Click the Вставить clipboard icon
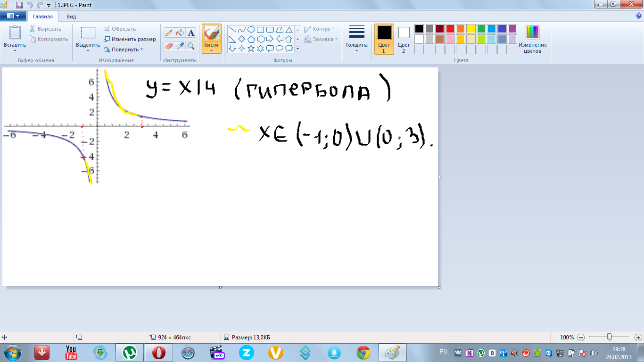The width and height of the screenshot is (644, 362). point(15,33)
